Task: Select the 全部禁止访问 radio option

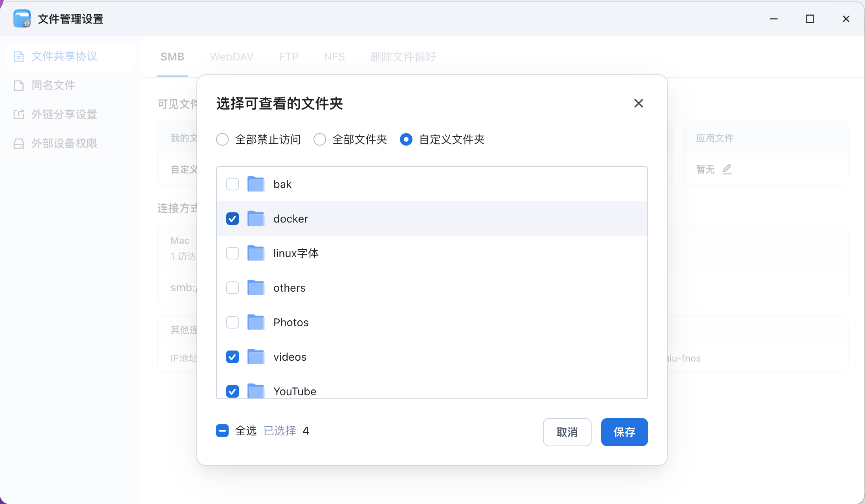Action: click(222, 139)
